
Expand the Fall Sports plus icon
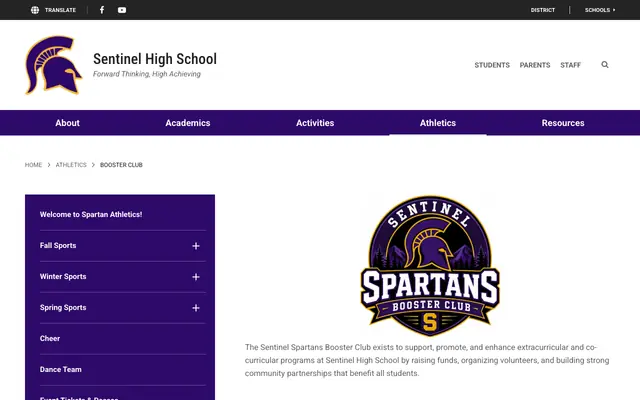[x=196, y=246]
